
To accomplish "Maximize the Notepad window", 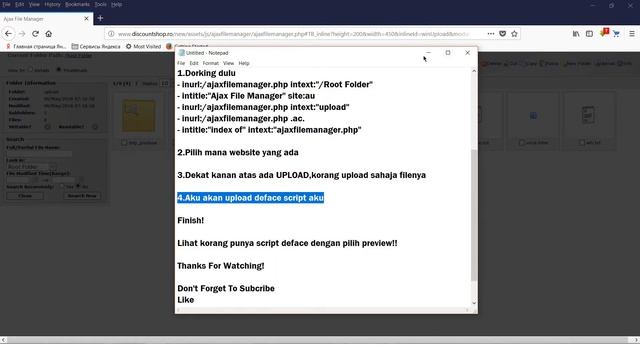I will [448, 53].
